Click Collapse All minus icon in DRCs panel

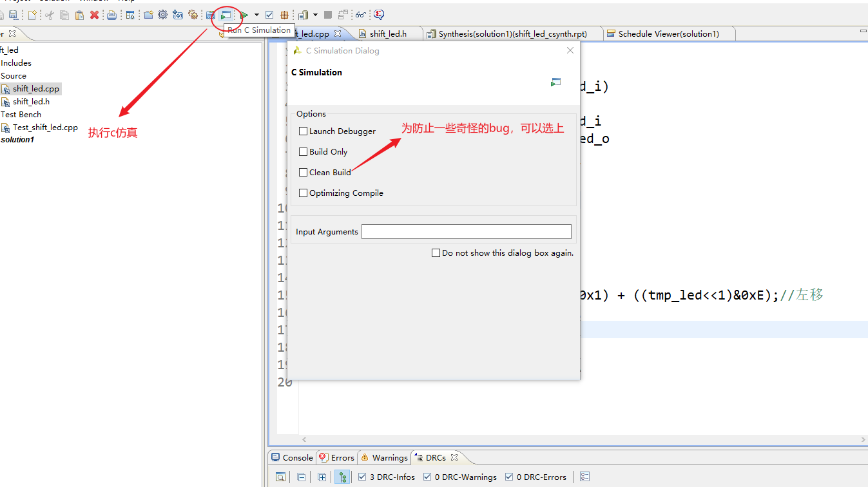pyautogui.click(x=302, y=477)
